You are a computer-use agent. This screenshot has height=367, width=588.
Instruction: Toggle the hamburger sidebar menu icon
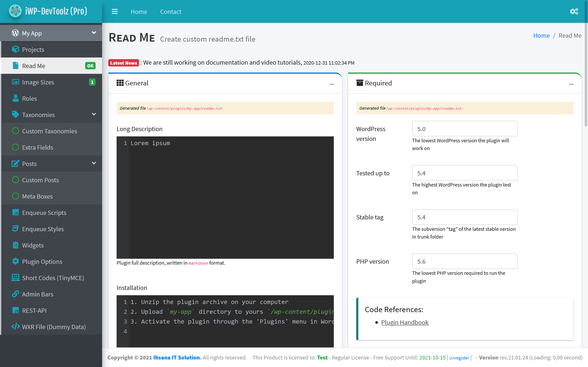click(x=115, y=11)
